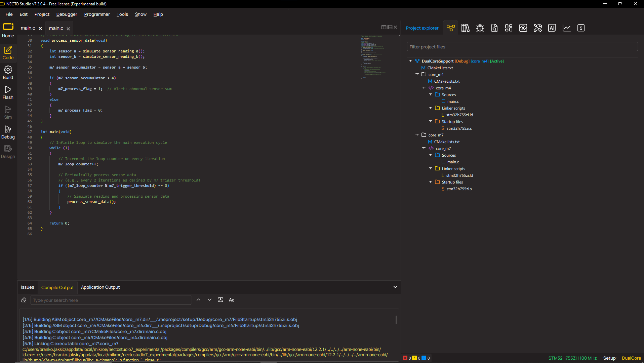Open the Design view in sidebar
The width and height of the screenshot is (644, 363).
point(8,152)
